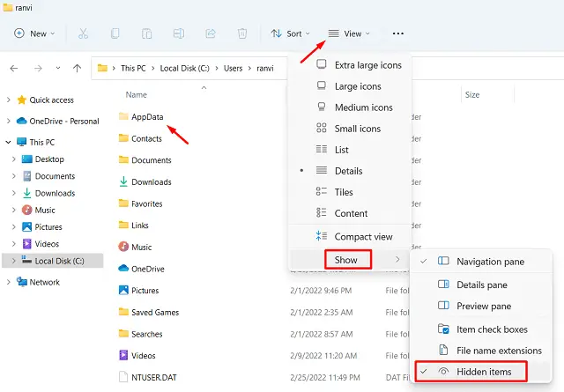The height and width of the screenshot is (392, 564).
Task: Click the Delete trash icon
Action: (242, 33)
